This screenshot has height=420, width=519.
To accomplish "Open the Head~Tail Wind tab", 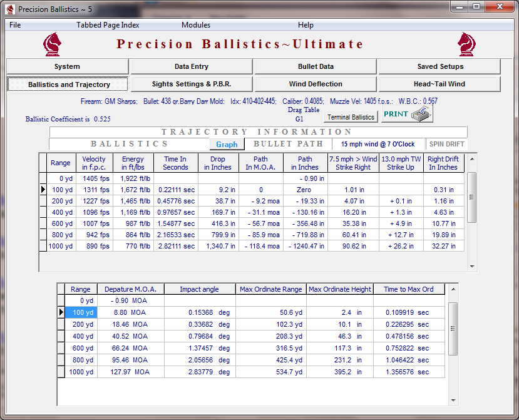I will click(x=440, y=84).
